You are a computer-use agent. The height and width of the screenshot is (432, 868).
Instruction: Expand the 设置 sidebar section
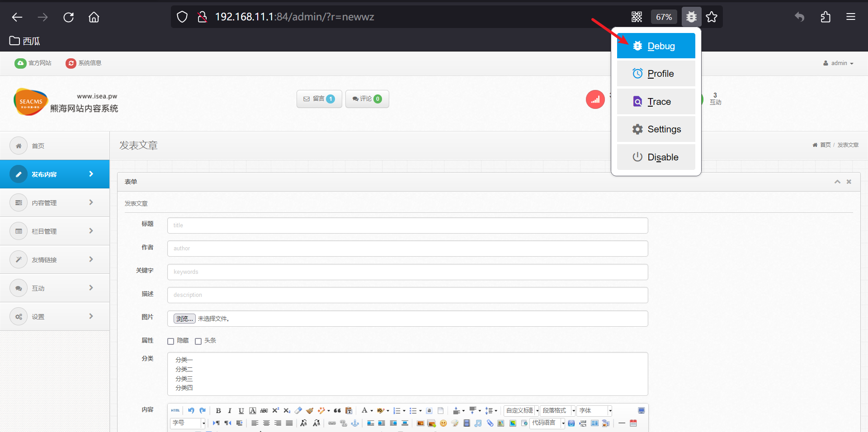[55, 316]
